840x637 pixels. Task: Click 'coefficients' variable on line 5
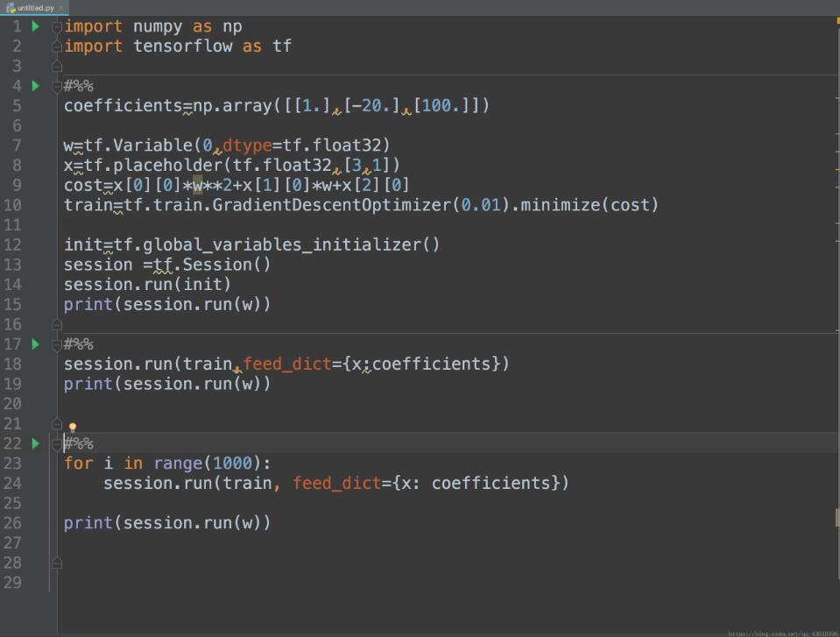[x=124, y=105]
